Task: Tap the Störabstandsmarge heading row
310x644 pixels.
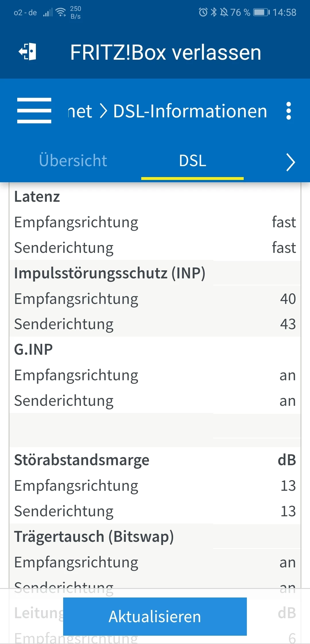Action: 82,460
